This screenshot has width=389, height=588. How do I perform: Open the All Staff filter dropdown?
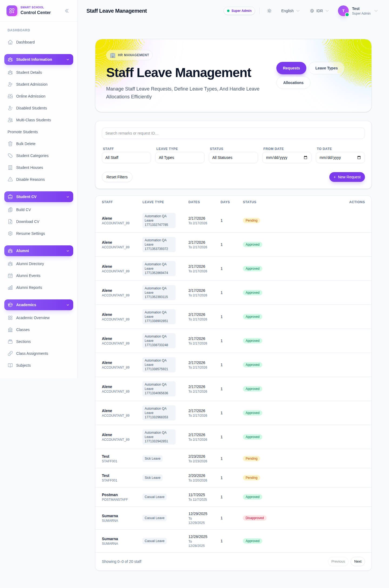coord(126,158)
